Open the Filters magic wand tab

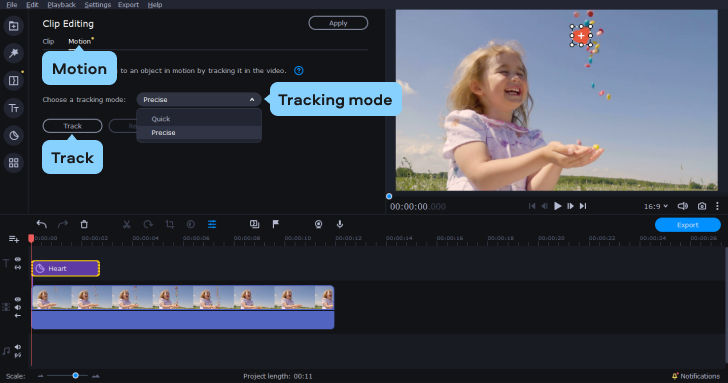click(13, 53)
